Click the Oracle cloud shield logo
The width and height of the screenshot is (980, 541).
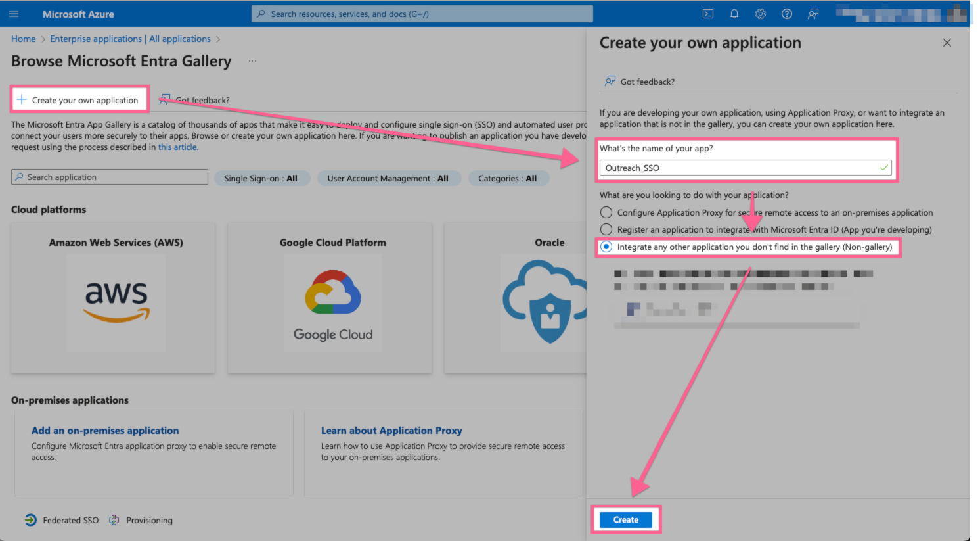click(x=544, y=302)
